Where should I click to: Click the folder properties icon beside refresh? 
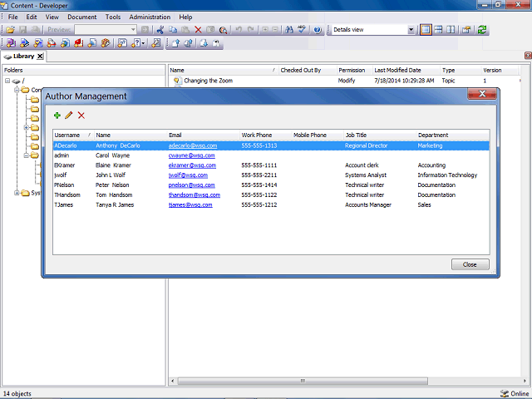(466, 30)
